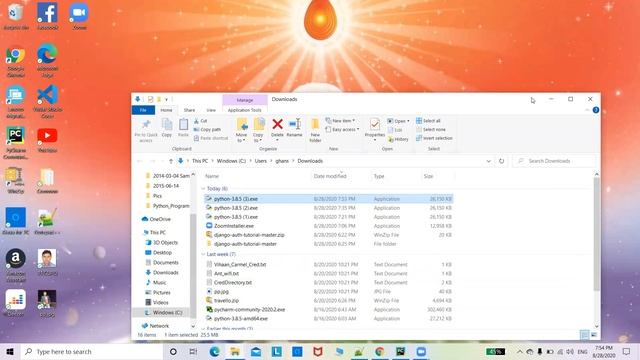Click the taskbar search box

[x=92, y=352]
